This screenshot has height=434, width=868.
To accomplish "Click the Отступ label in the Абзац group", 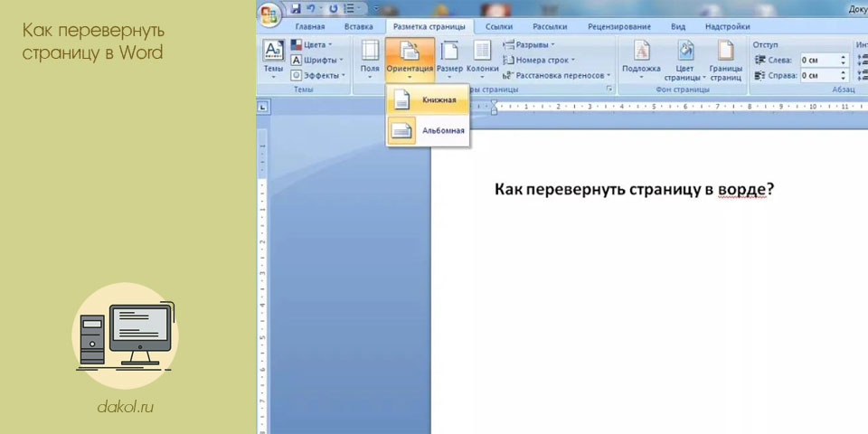I will [766, 44].
